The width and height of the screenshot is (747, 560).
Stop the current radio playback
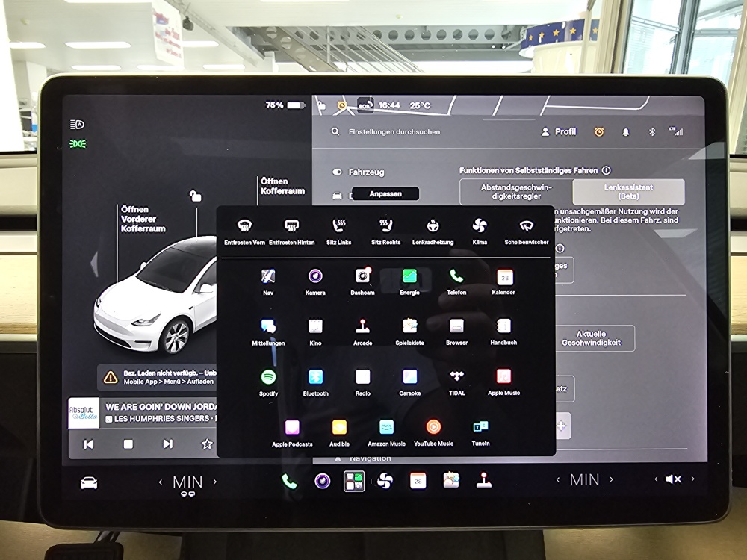tap(128, 444)
